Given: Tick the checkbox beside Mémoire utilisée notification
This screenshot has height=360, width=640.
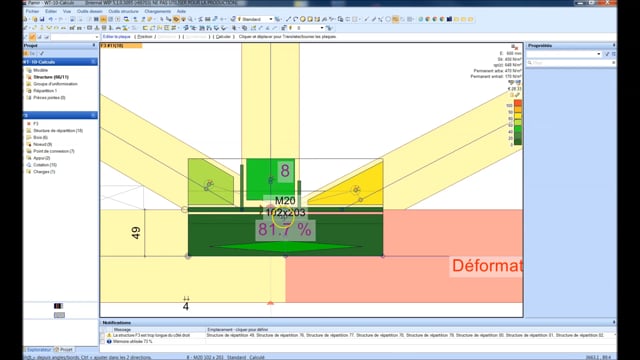Looking at the screenshot, I should [103, 341].
